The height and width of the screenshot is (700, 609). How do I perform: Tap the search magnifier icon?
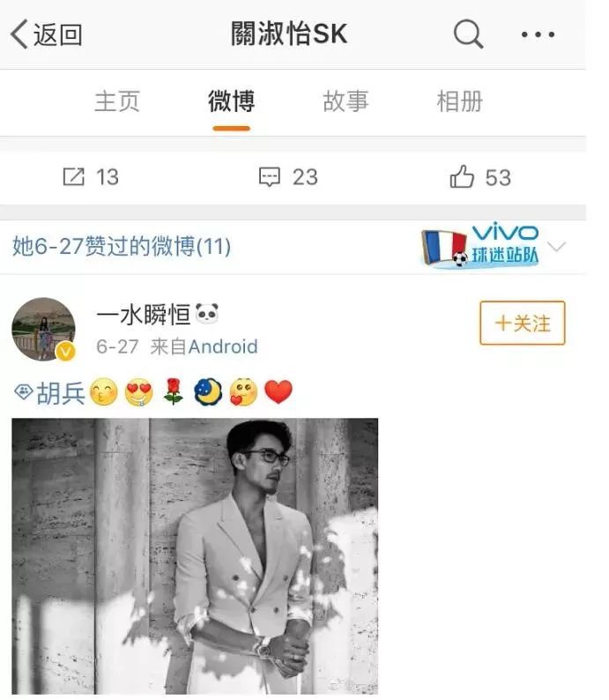(x=468, y=34)
